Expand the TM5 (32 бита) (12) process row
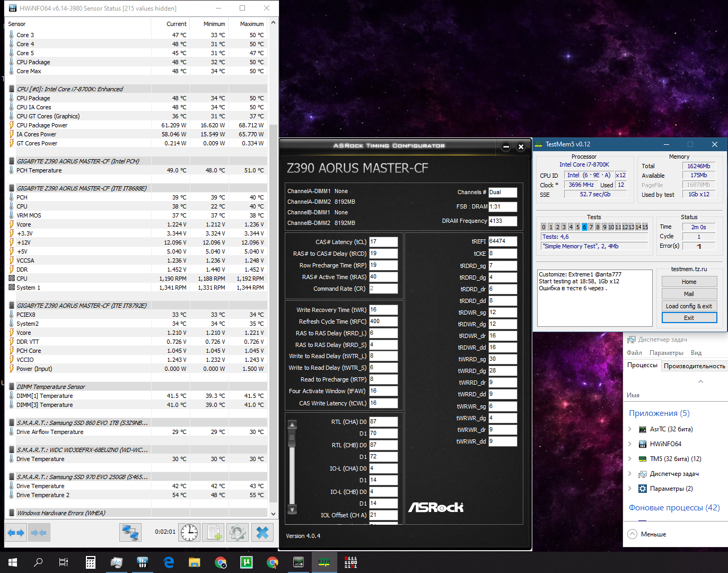 630,459
